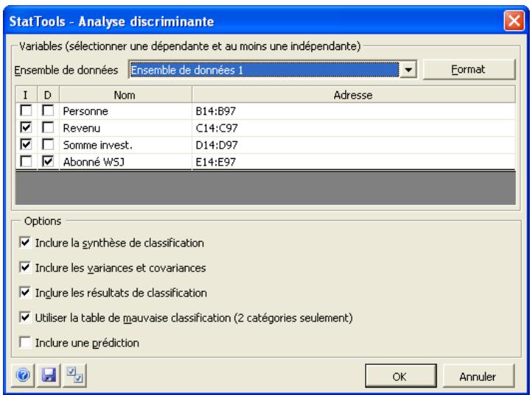Select the Revenu variable name
The height and width of the screenshot is (395, 532).
(82, 128)
